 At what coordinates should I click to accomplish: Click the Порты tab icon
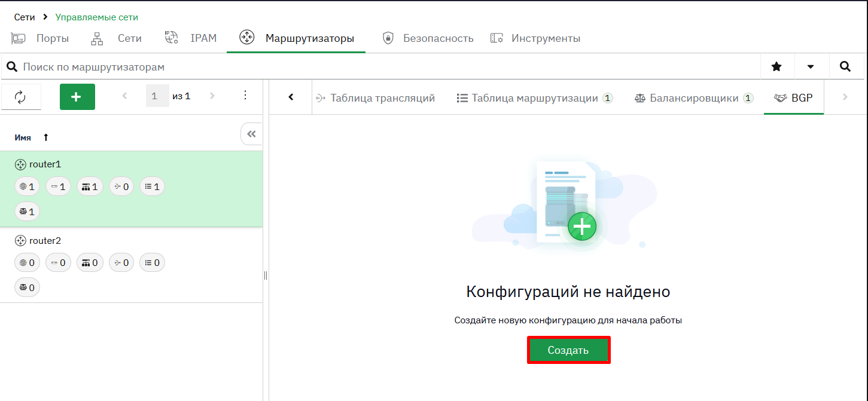click(x=19, y=38)
